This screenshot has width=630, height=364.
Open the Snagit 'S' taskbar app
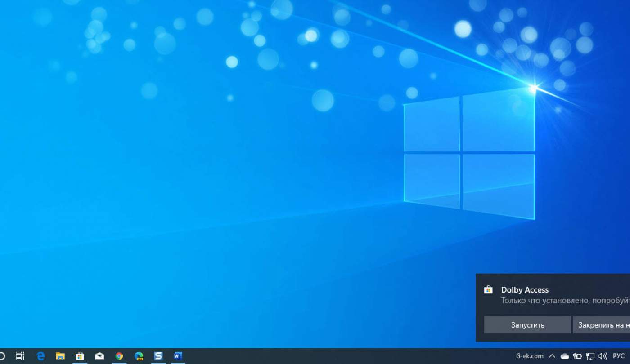(158, 356)
